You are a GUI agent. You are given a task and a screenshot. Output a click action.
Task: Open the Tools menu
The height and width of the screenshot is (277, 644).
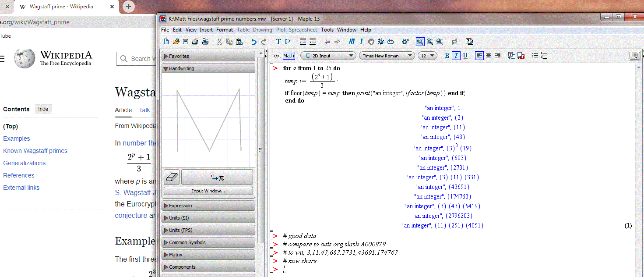click(327, 30)
